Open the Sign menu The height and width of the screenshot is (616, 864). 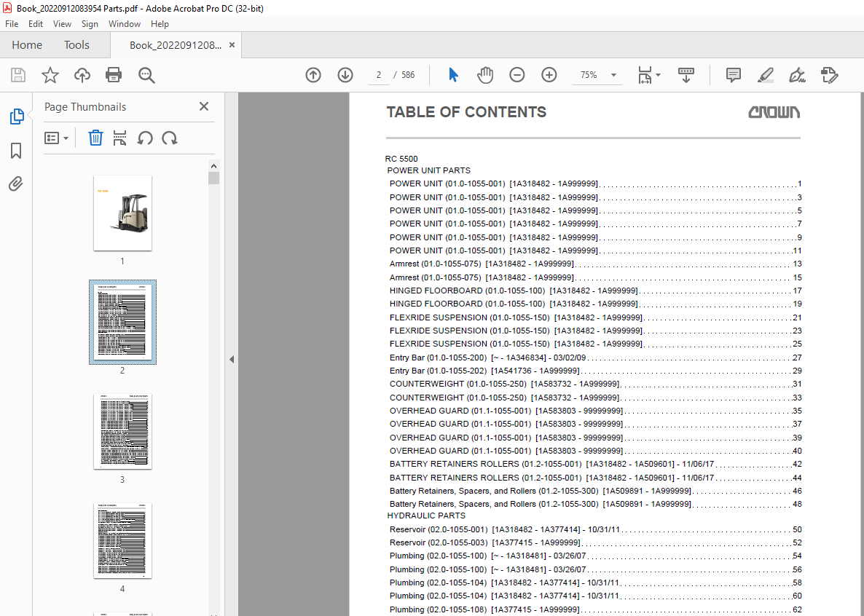click(90, 24)
